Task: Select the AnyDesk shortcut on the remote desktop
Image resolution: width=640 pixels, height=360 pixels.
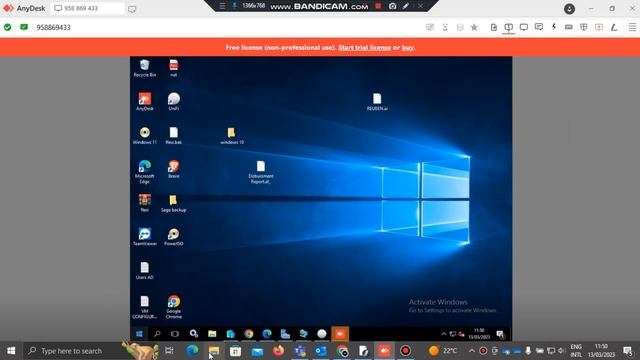Action: coord(144,102)
